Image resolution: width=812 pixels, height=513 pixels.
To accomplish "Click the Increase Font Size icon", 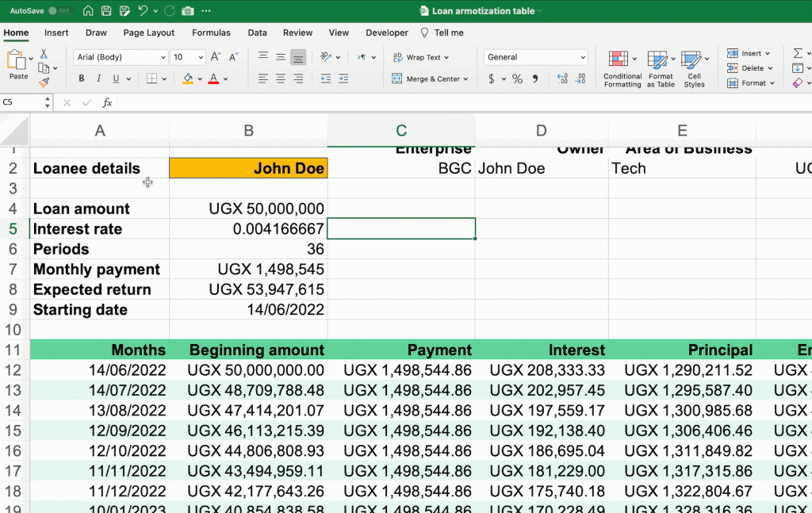I will click(216, 57).
